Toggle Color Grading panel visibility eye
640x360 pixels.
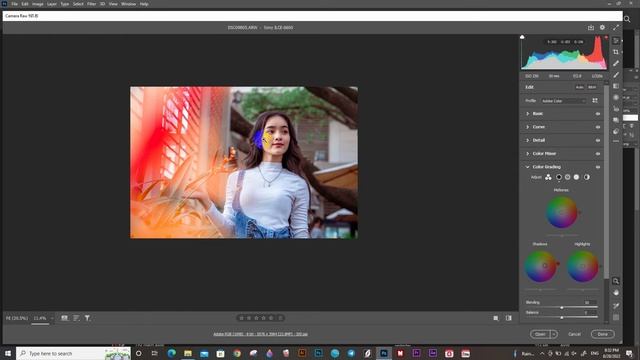(x=598, y=167)
